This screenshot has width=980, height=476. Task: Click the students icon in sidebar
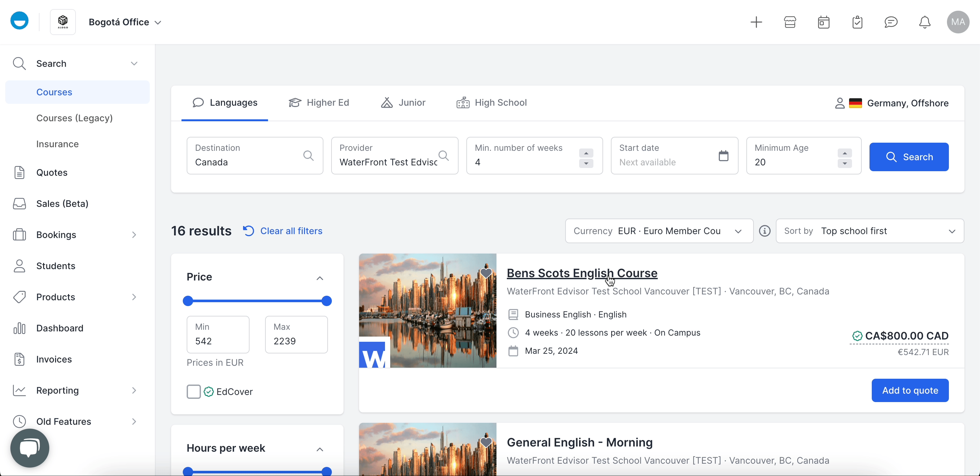tap(19, 265)
